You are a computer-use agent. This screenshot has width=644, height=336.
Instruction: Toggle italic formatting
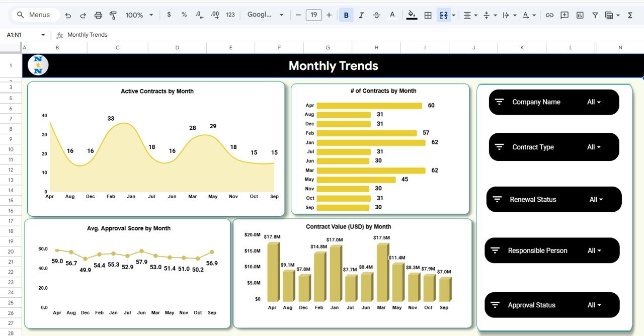pyautogui.click(x=361, y=15)
